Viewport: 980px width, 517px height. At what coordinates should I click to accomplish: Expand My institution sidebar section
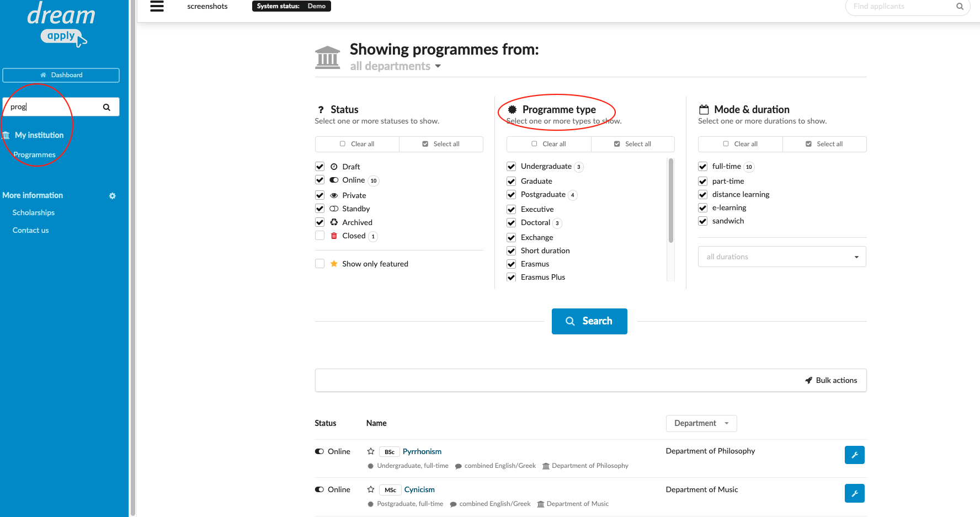[39, 135]
